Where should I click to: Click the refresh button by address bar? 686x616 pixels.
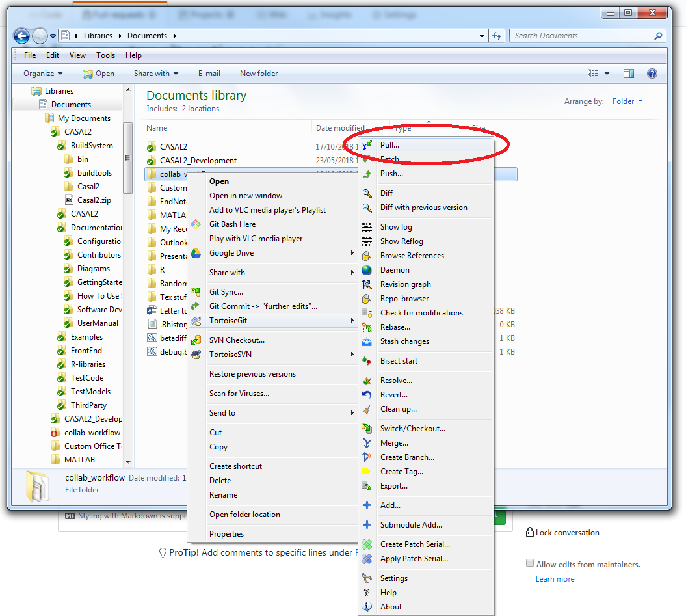(x=497, y=36)
